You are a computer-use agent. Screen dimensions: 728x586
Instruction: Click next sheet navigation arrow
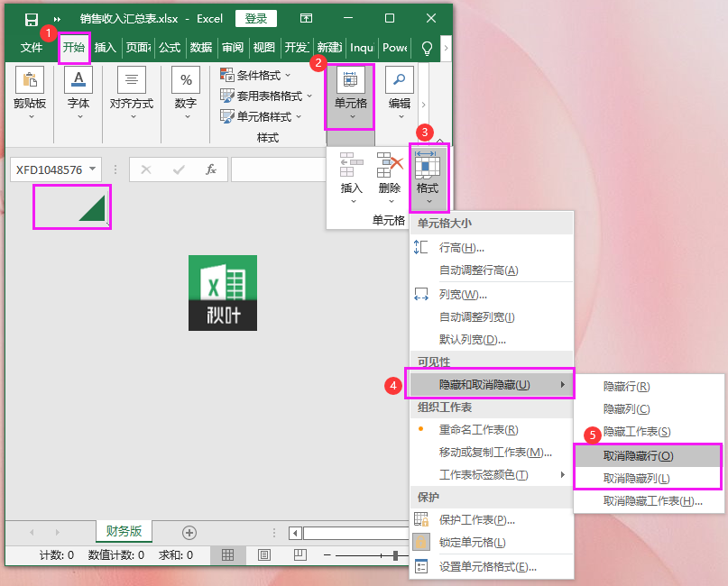[57, 532]
